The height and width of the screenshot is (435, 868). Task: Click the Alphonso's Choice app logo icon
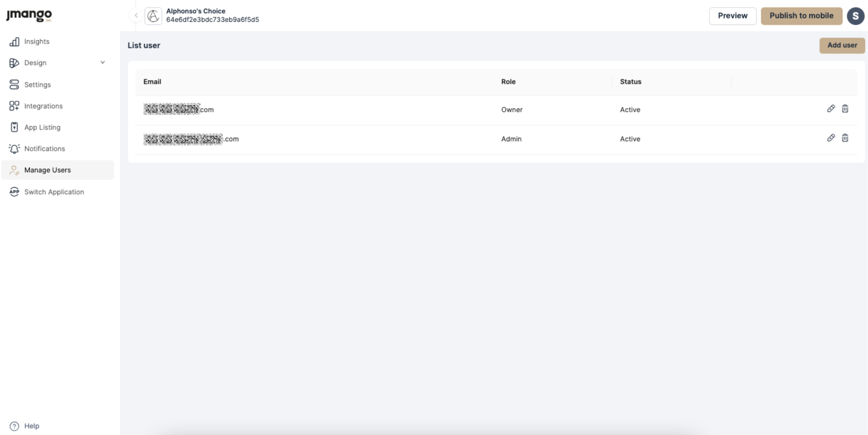(x=153, y=16)
